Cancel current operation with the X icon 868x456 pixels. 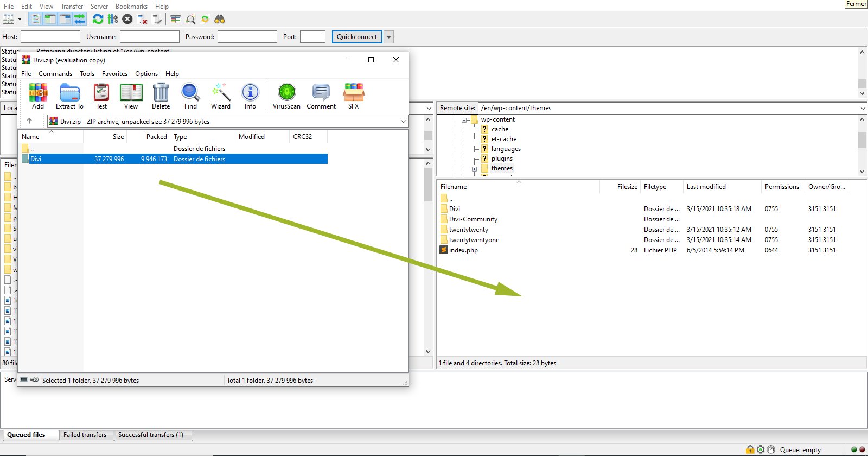pyautogui.click(x=127, y=19)
